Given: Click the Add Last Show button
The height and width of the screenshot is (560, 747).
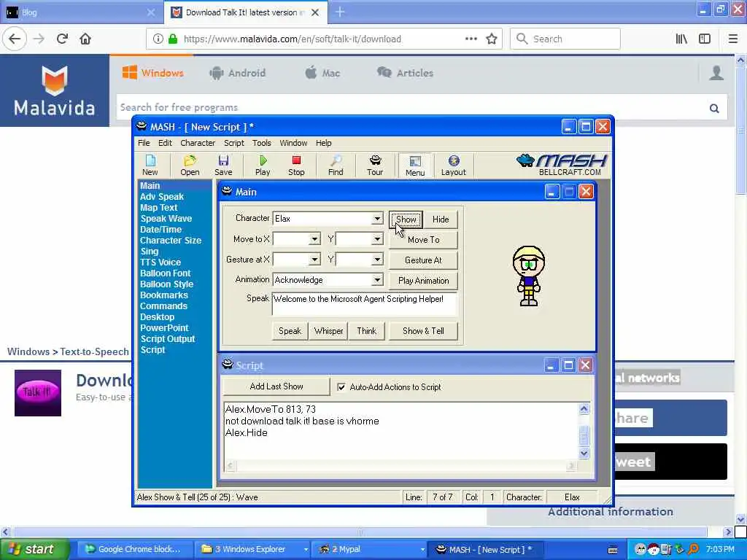Looking at the screenshot, I should tap(276, 386).
